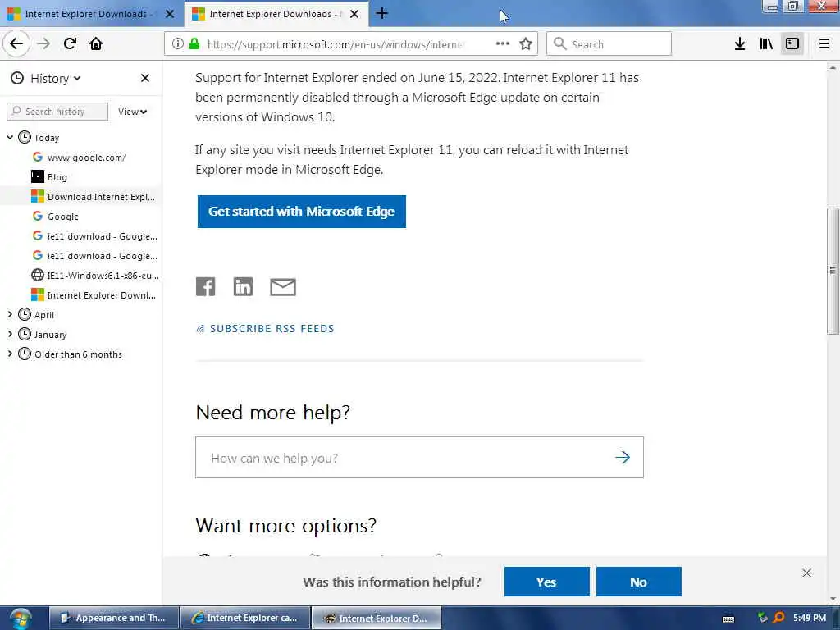Expand the January history group
Screen dimensions: 840x630
pos(10,335)
